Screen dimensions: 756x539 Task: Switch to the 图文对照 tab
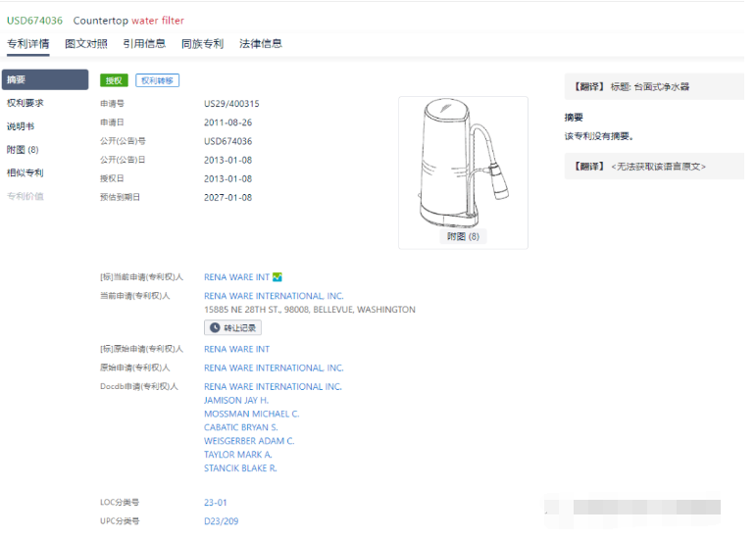[x=86, y=44]
